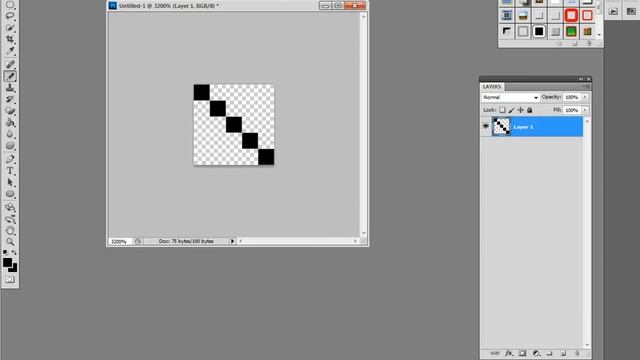Click the Fill 100% field
The image size is (640, 360).
[572, 110]
